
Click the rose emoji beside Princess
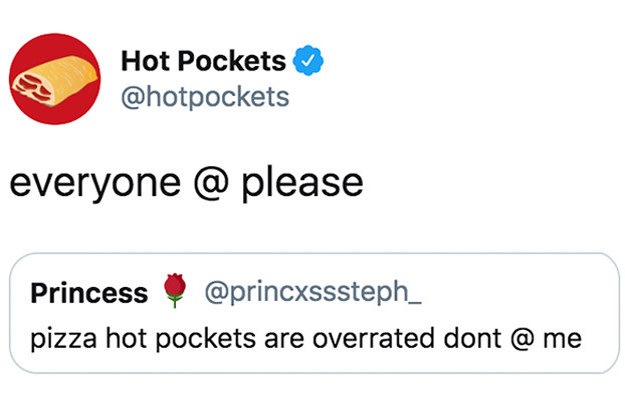point(175,290)
